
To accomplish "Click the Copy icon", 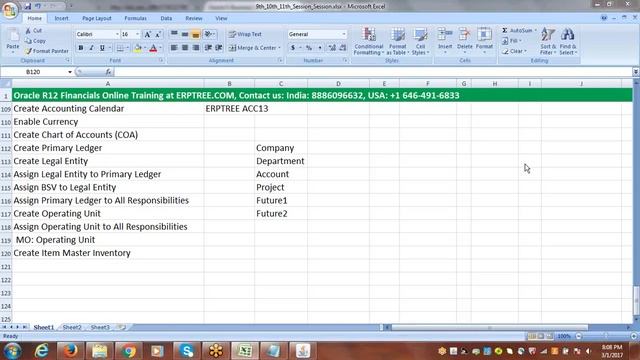I will click(28, 41).
